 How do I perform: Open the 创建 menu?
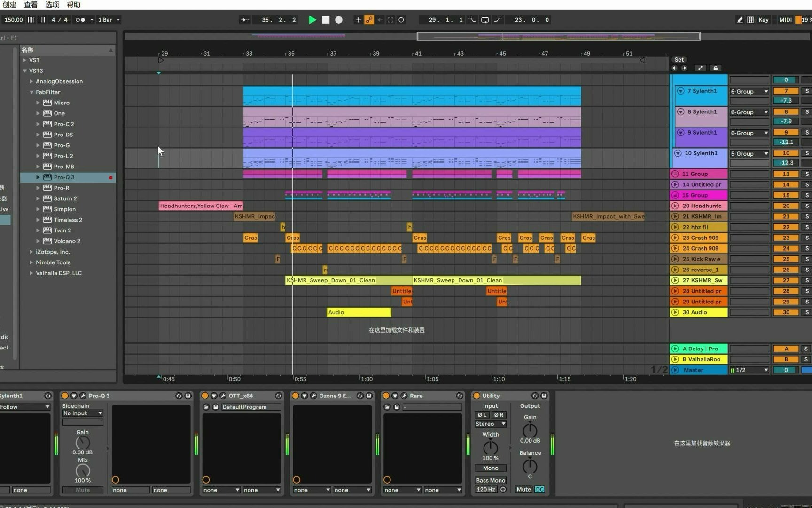tap(9, 5)
